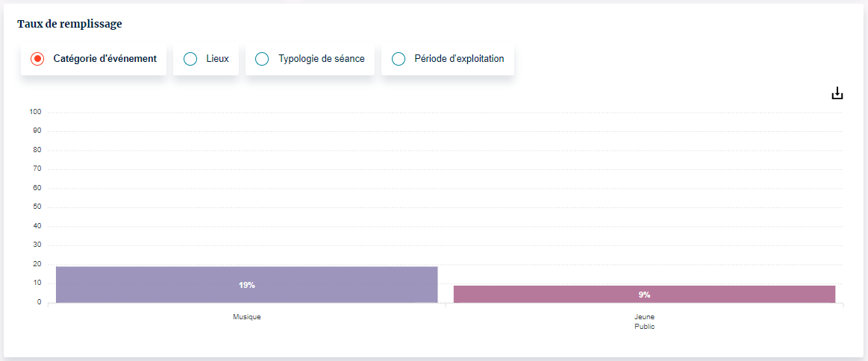The image size is (868, 361).
Task: Click the 0 y-axis tick label
Action: (x=39, y=302)
